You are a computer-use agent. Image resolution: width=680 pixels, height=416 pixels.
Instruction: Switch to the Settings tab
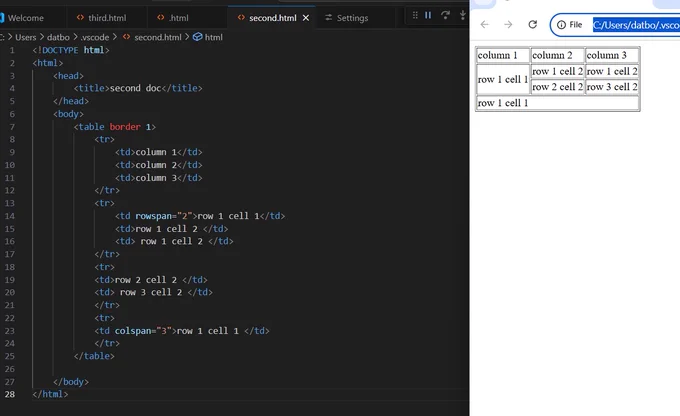(347, 18)
